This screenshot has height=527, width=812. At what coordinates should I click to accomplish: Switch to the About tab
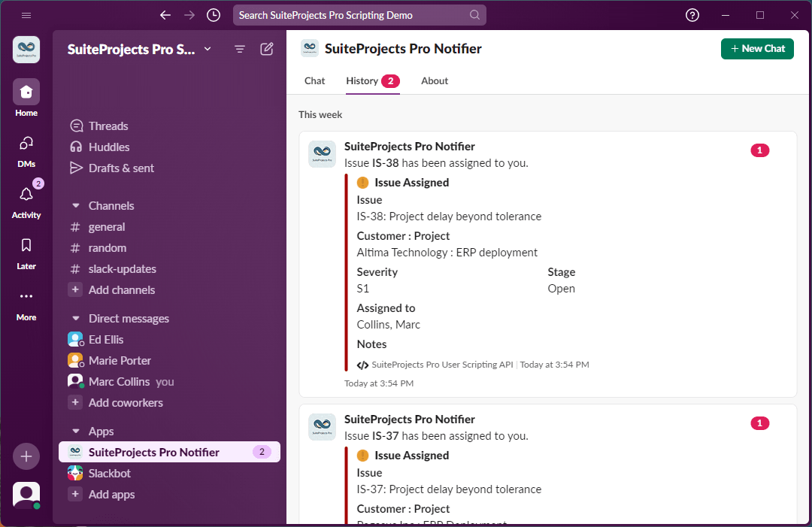[x=435, y=80]
